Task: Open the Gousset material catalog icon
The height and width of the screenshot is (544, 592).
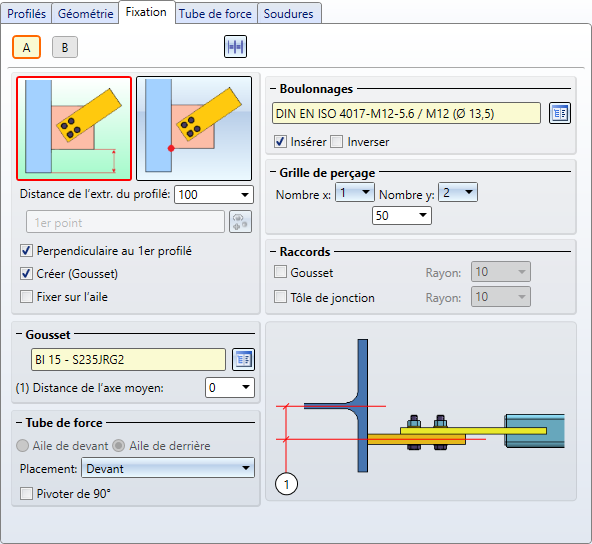Action: (243, 359)
